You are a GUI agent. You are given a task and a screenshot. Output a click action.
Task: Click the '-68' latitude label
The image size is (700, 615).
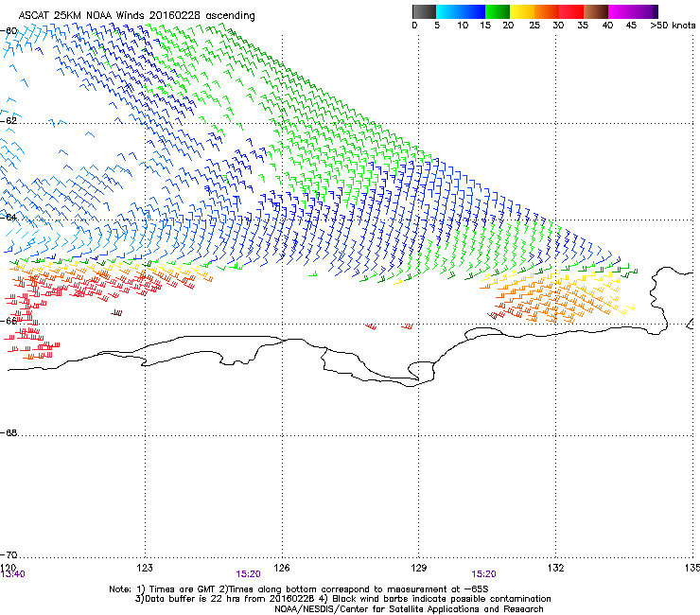(x=9, y=433)
